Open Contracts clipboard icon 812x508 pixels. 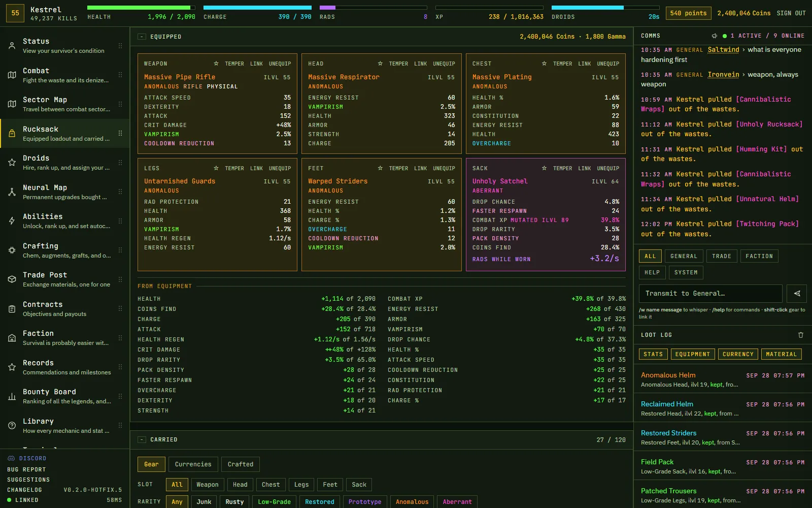coord(12,309)
